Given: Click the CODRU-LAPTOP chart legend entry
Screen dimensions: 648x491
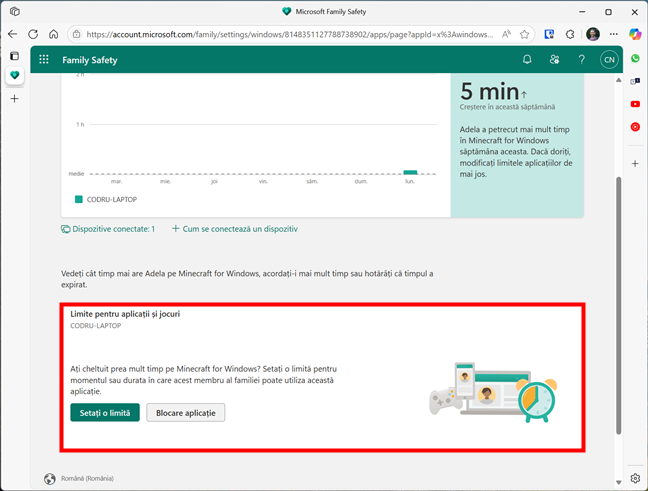Looking at the screenshot, I should (106, 200).
